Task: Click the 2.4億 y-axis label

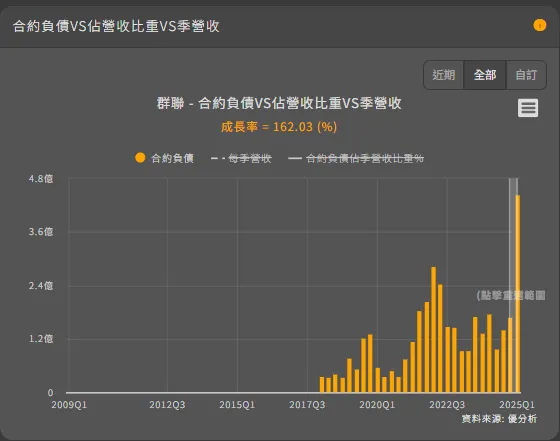Action: pyautogui.click(x=41, y=286)
